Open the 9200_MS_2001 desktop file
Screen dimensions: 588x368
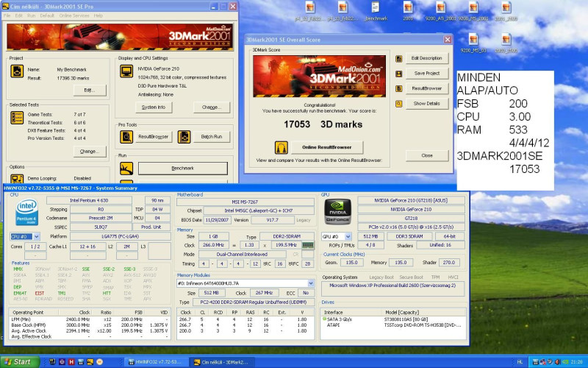tap(473, 11)
